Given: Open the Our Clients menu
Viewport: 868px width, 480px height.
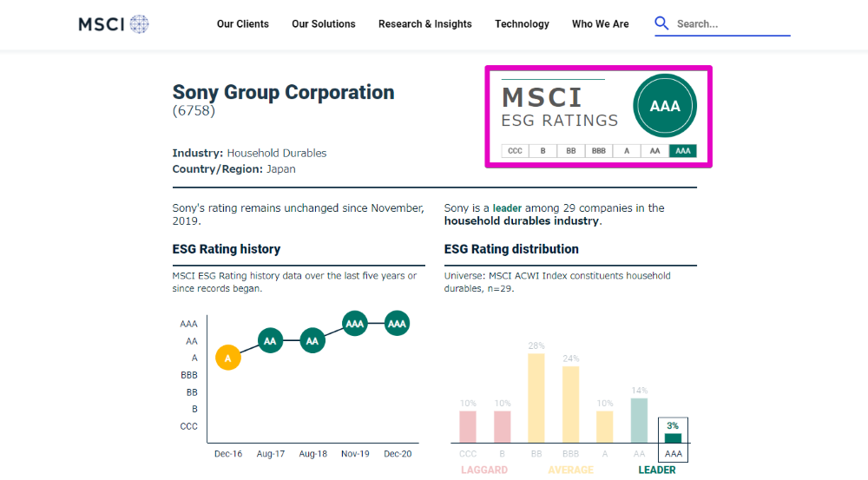Looking at the screenshot, I should (242, 23).
